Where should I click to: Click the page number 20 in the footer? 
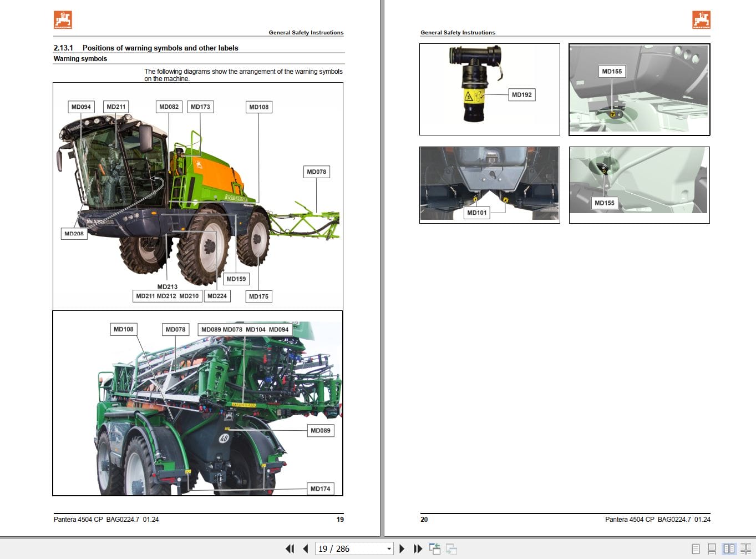(424, 520)
